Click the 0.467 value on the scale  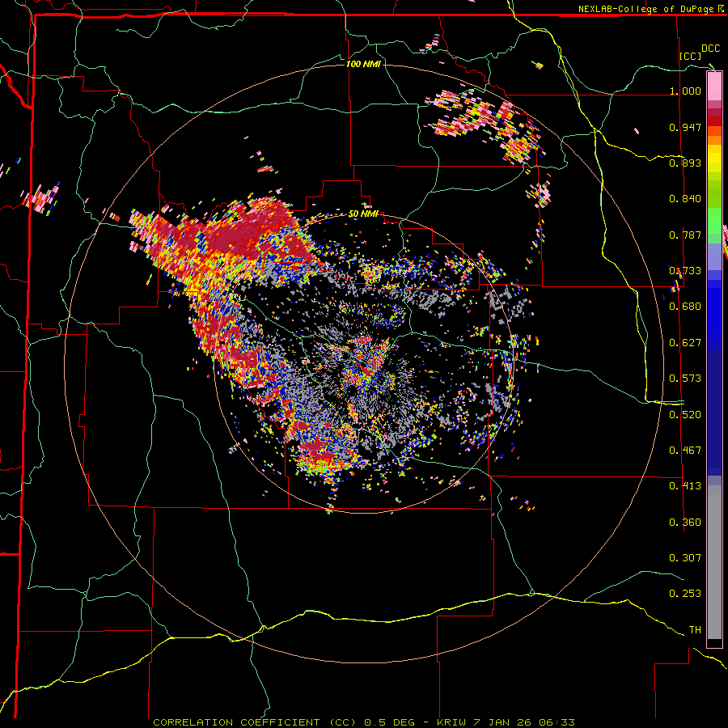[685, 451]
